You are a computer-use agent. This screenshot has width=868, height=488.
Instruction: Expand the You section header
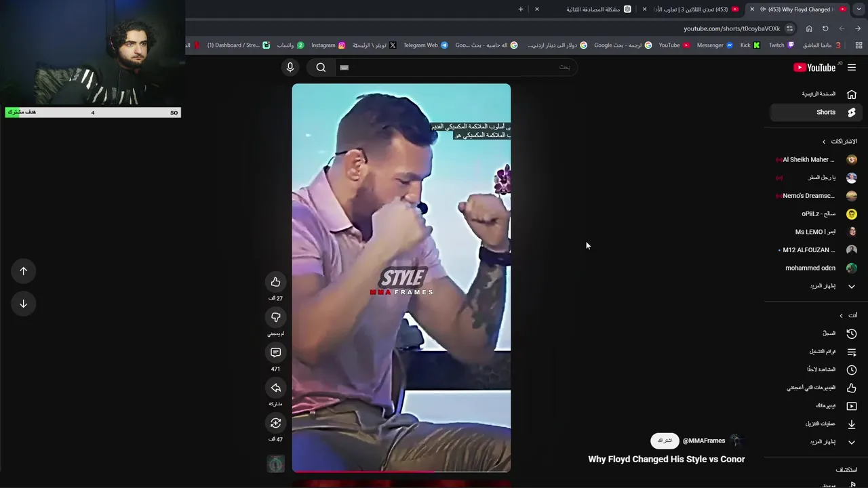pos(848,315)
